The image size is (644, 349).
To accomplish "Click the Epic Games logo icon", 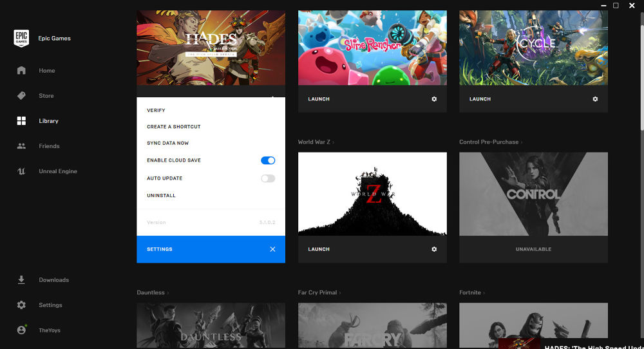I will tap(21, 38).
